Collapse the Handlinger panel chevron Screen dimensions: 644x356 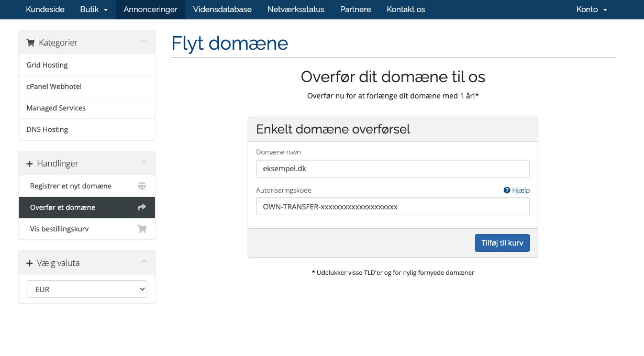(144, 163)
